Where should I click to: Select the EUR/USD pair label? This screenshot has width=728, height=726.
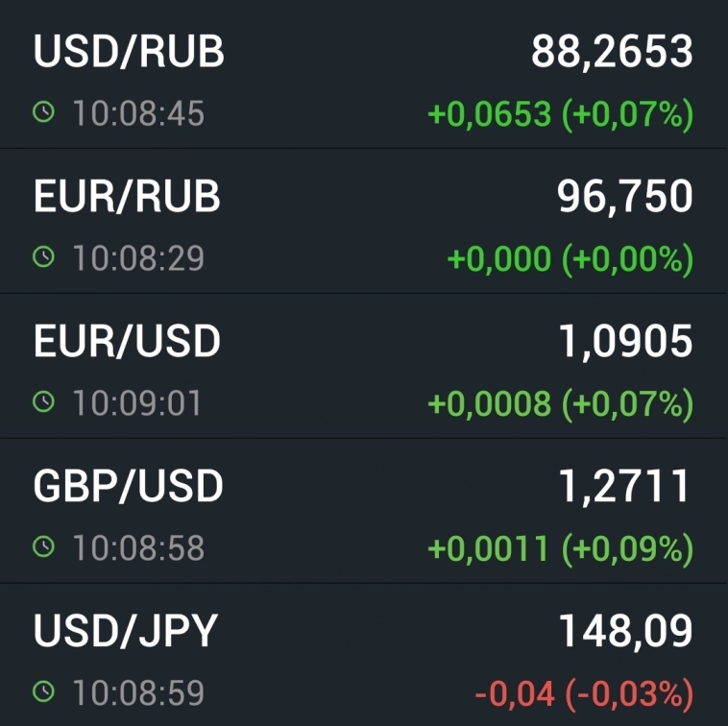(127, 342)
